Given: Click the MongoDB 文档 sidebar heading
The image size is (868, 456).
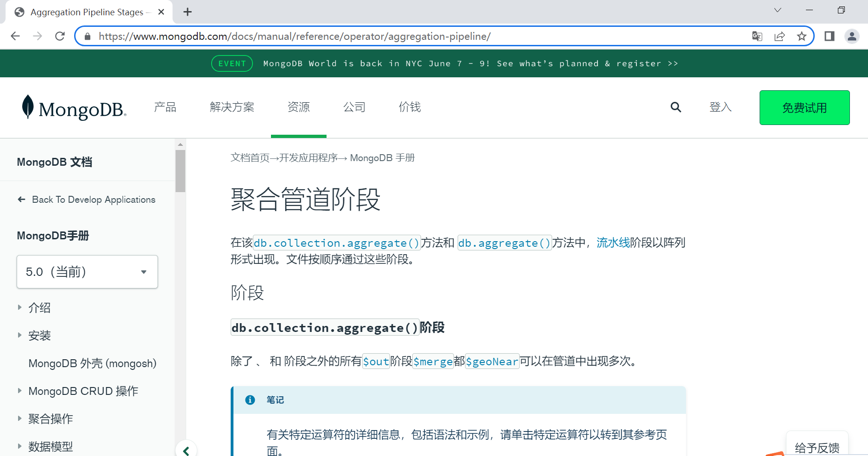Looking at the screenshot, I should [55, 162].
